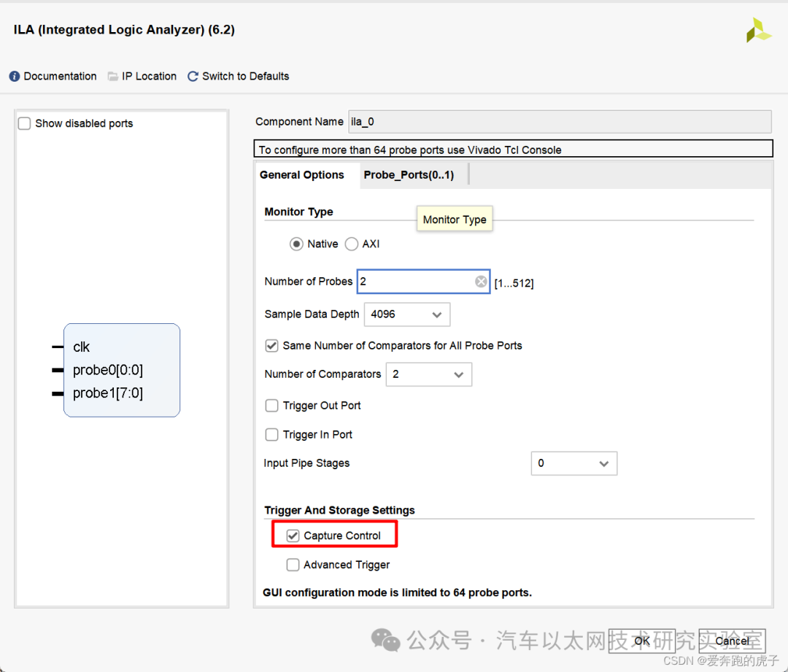Click the Component Name field
This screenshot has width=788, height=672.
[x=560, y=122]
